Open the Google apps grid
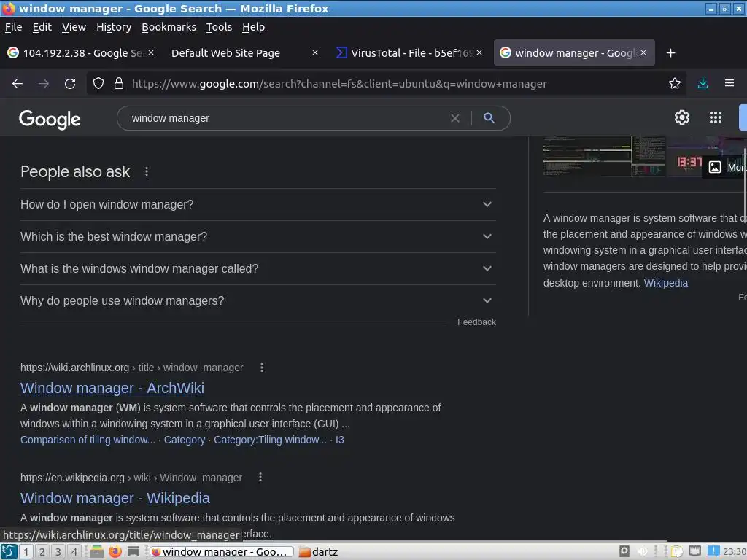747x560 pixels. coord(716,117)
